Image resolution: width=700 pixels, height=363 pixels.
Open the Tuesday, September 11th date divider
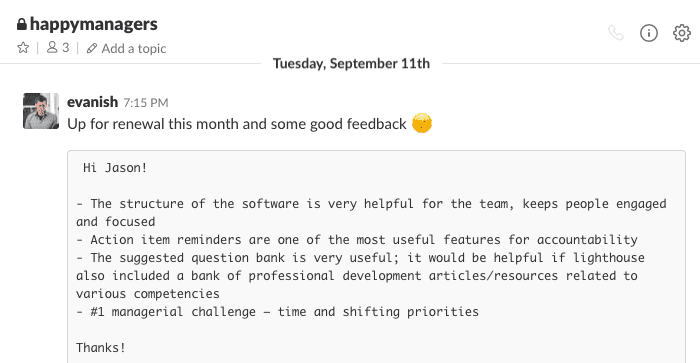(x=351, y=63)
